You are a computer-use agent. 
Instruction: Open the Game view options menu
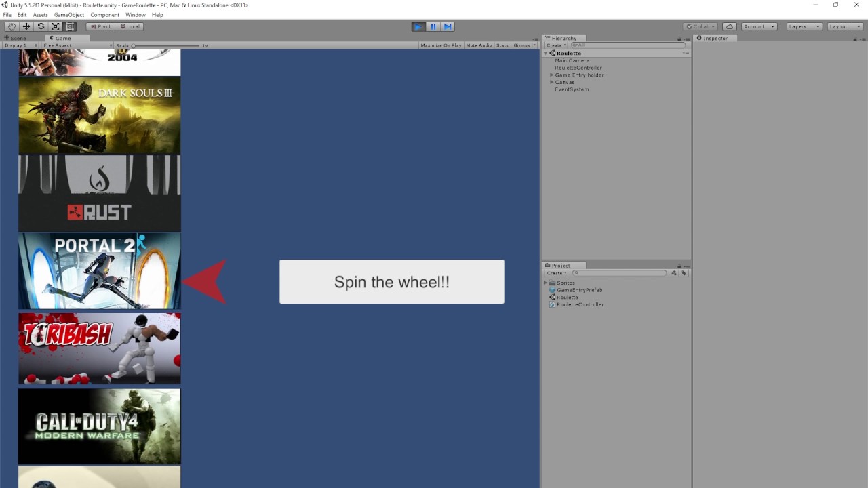(x=536, y=38)
